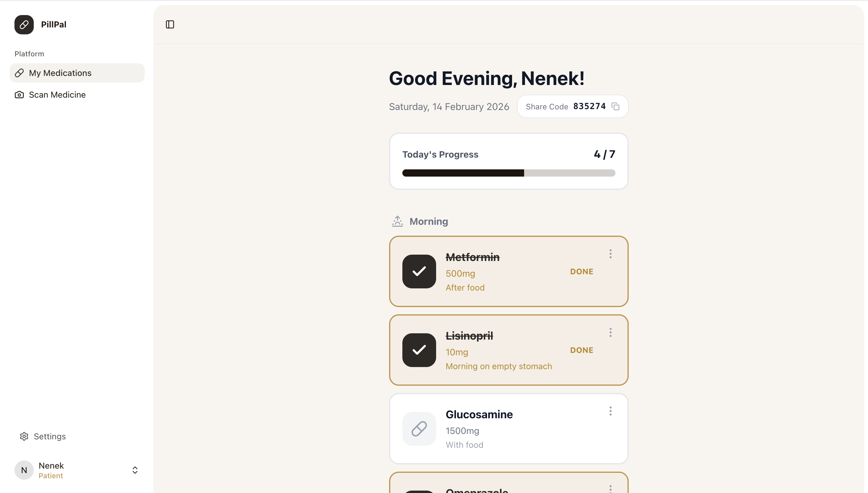Open Metformin three-dot options menu
Image resolution: width=868 pixels, height=493 pixels.
[x=610, y=254]
